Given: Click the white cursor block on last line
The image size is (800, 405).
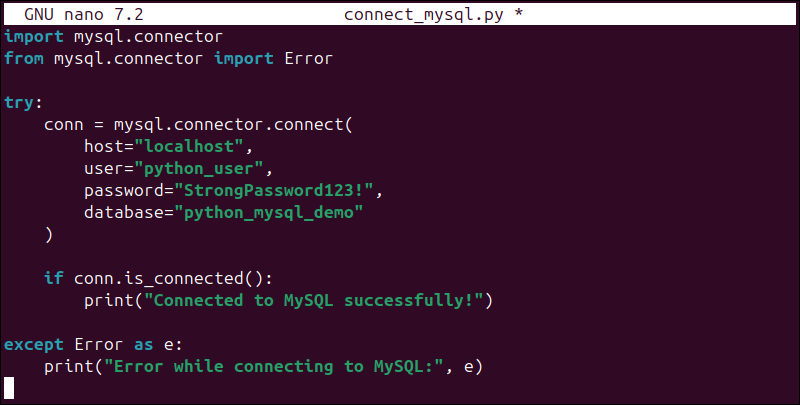Looking at the screenshot, I should (x=9, y=388).
